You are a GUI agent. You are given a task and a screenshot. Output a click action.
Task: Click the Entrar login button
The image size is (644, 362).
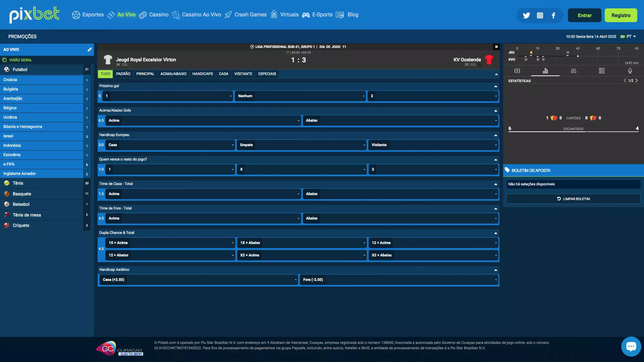[x=584, y=15]
